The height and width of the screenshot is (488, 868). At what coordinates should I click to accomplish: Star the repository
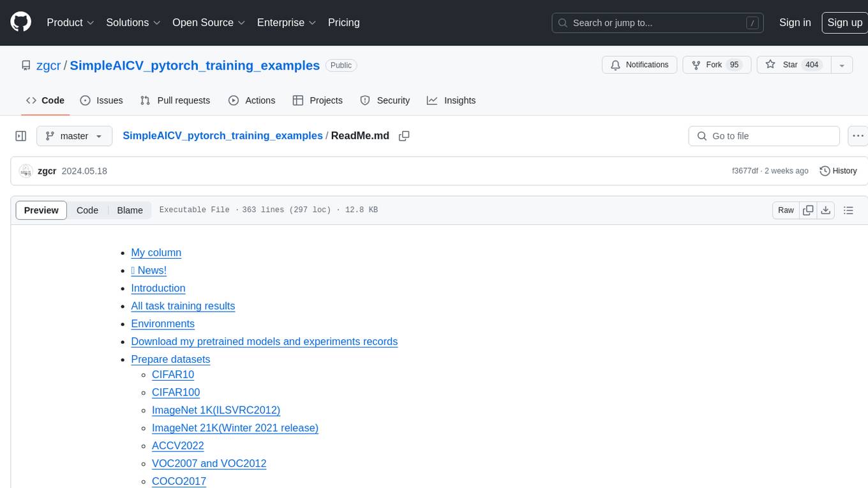coord(793,65)
